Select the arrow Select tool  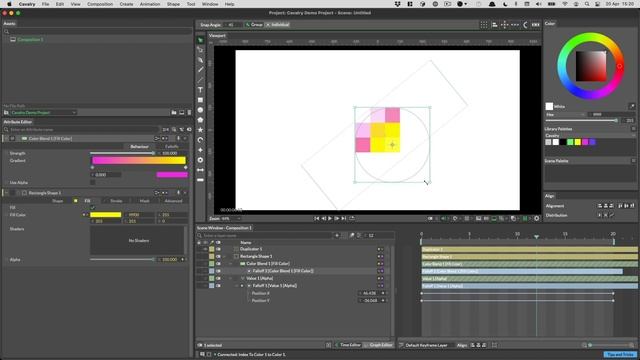[200, 40]
